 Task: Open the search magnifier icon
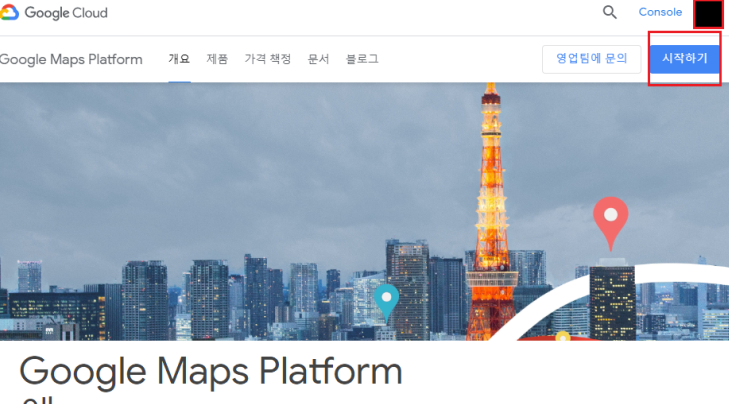tap(610, 12)
